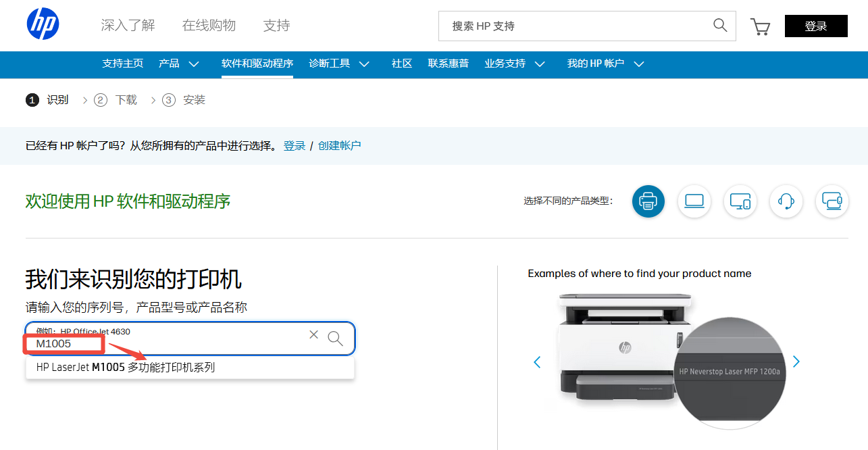Expand the 我的 HP 帐户 dropdown chevron
This screenshot has height=450, width=868.
(638, 64)
